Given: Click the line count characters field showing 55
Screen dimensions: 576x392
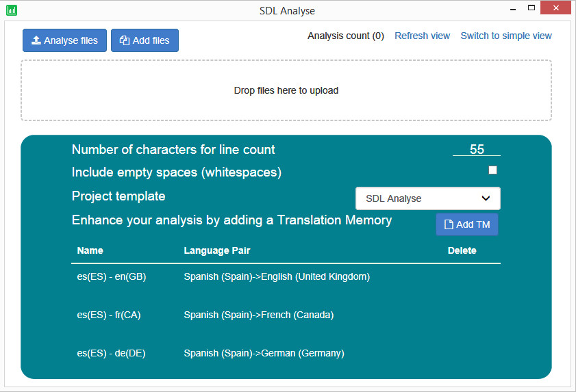Looking at the screenshot, I should (477, 149).
